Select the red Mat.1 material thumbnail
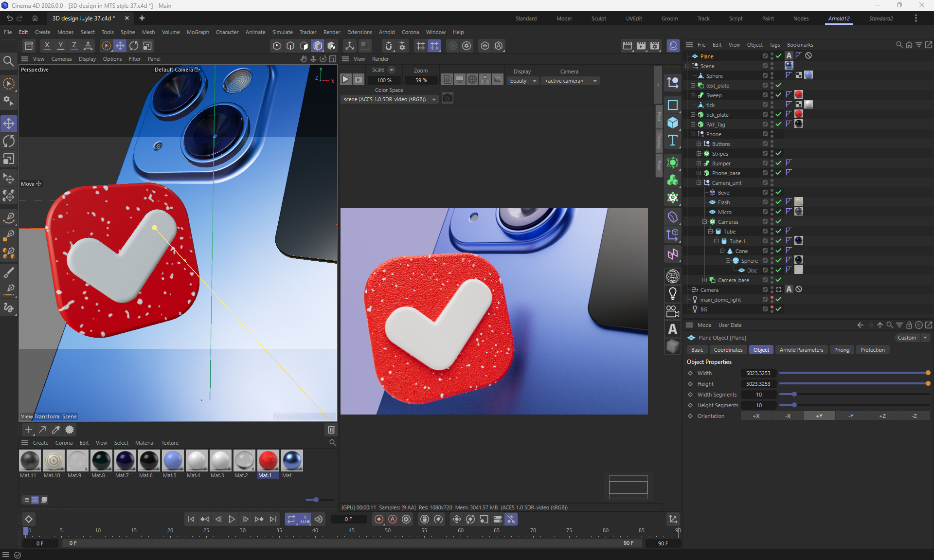The width and height of the screenshot is (934, 560). click(268, 460)
